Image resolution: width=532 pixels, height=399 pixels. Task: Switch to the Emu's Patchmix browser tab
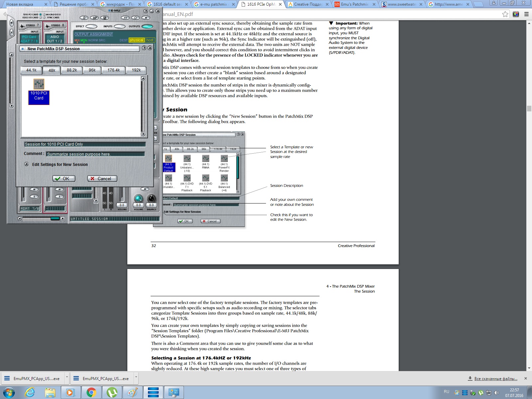tap(355, 4)
